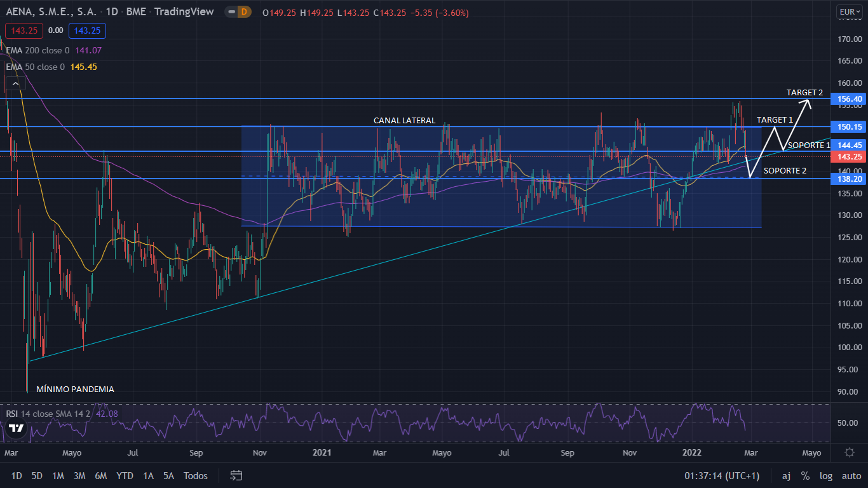This screenshot has height=488, width=868.
Task: Open timezone menu showing UTC+1
Action: coord(722,476)
